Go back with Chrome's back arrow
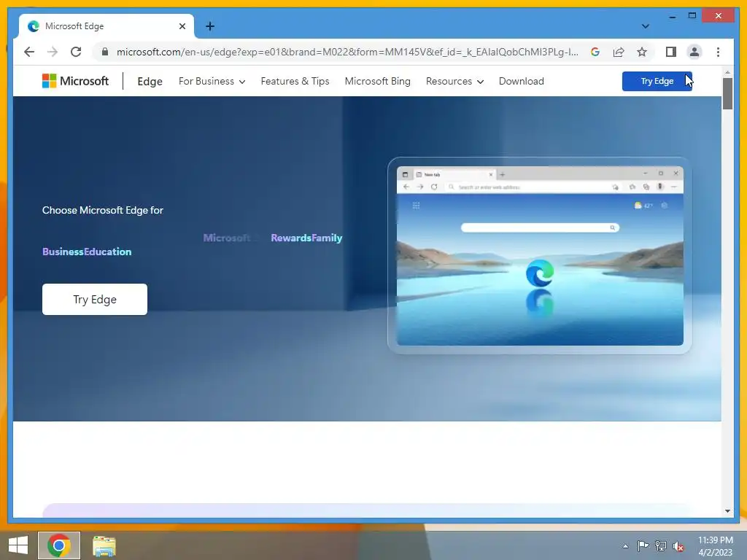 [29, 52]
